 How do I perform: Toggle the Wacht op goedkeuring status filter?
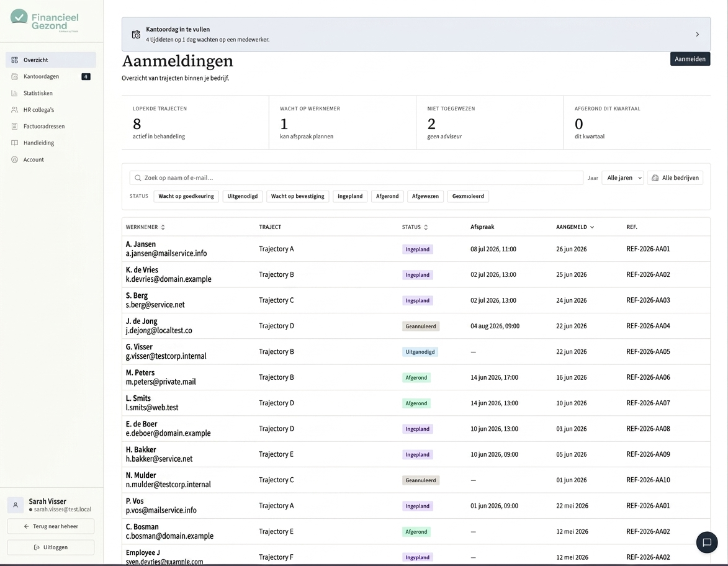click(186, 196)
